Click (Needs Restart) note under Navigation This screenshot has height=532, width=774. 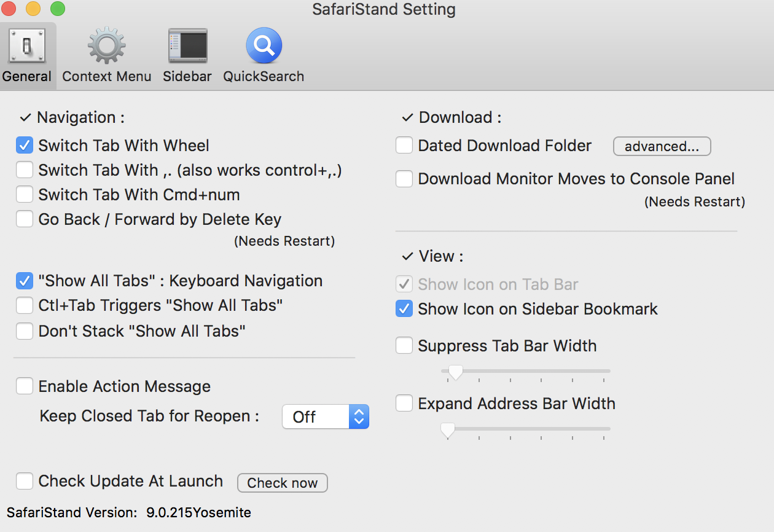point(284,241)
